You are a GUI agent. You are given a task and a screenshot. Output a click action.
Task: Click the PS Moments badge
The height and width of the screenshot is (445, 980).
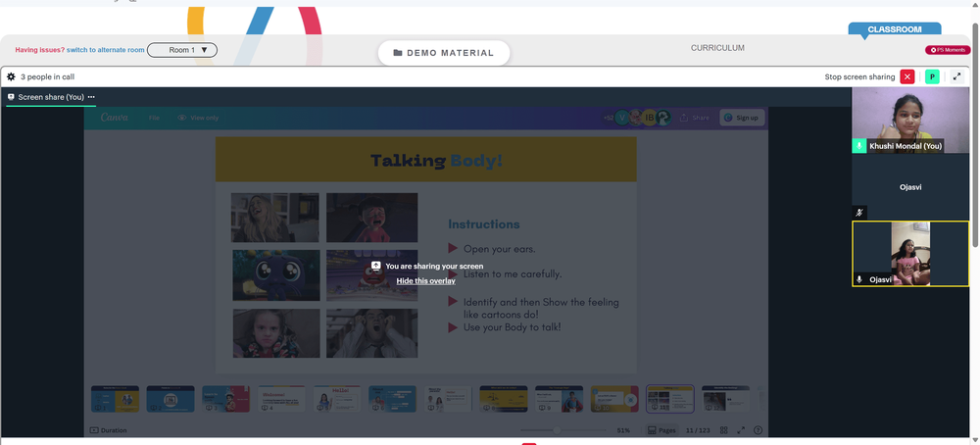click(x=948, y=50)
